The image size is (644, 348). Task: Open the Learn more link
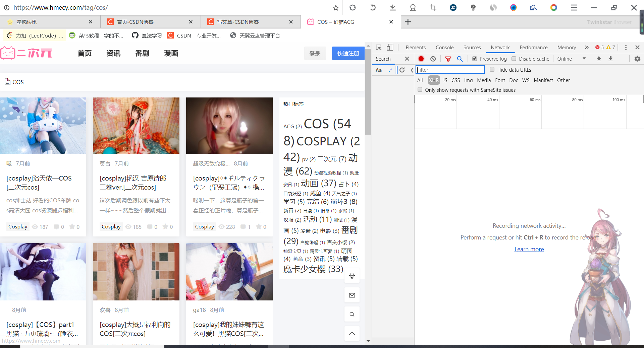click(529, 249)
